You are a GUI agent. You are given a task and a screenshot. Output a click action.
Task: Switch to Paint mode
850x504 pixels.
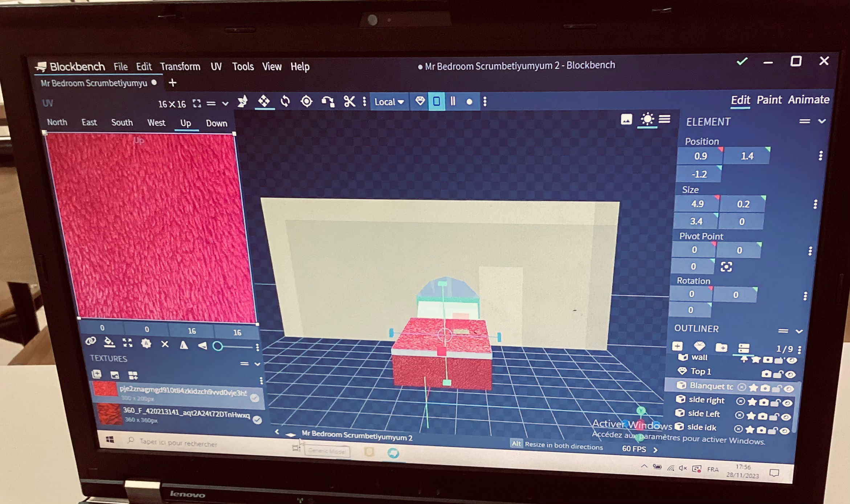tap(769, 100)
